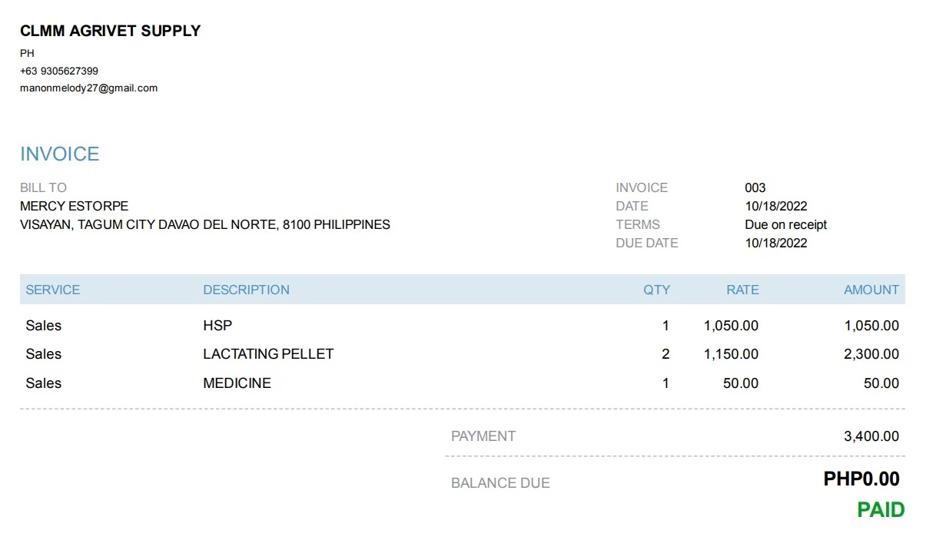Viewport: 926px width, 560px height.
Task: Click the QTY column header
Action: point(656,290)
